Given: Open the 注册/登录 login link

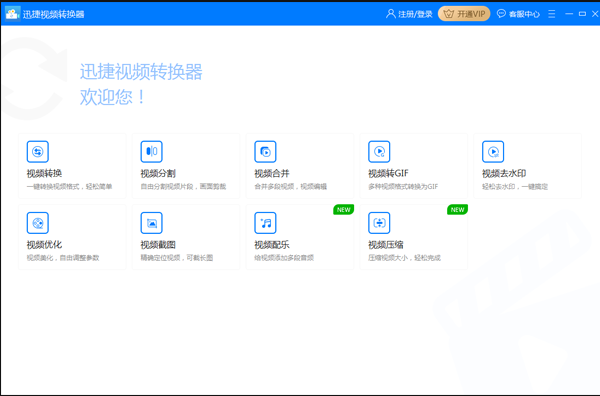Looking at the screenshot, I should click(x=415, y=14).
